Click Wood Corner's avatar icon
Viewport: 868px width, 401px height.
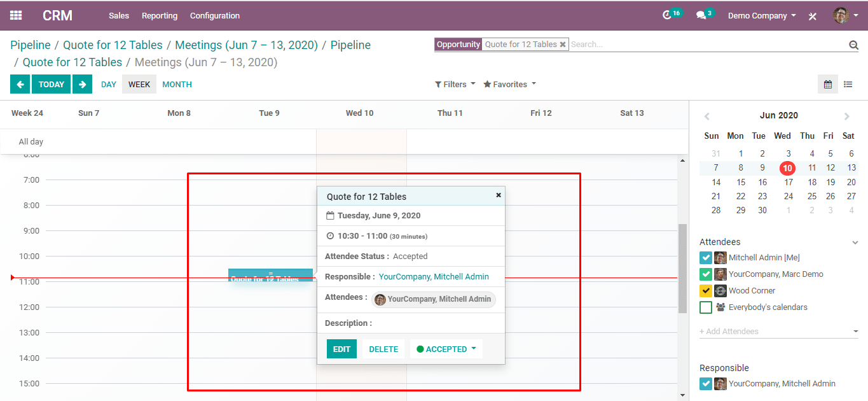click(720, 291)
